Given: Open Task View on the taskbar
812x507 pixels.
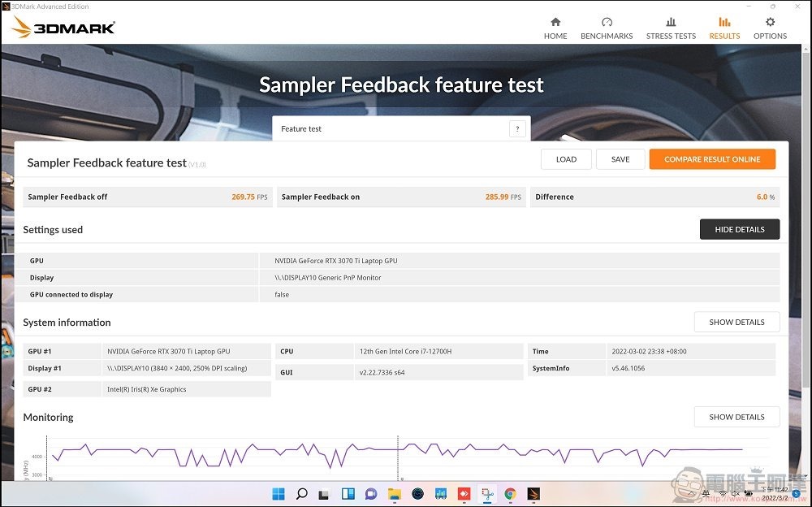Looking at the screenshot, I should (324, 494).
